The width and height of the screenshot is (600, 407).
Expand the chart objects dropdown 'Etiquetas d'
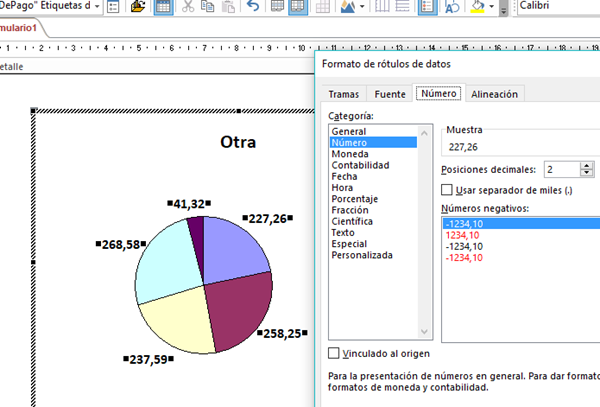click(x=97, y=7)
